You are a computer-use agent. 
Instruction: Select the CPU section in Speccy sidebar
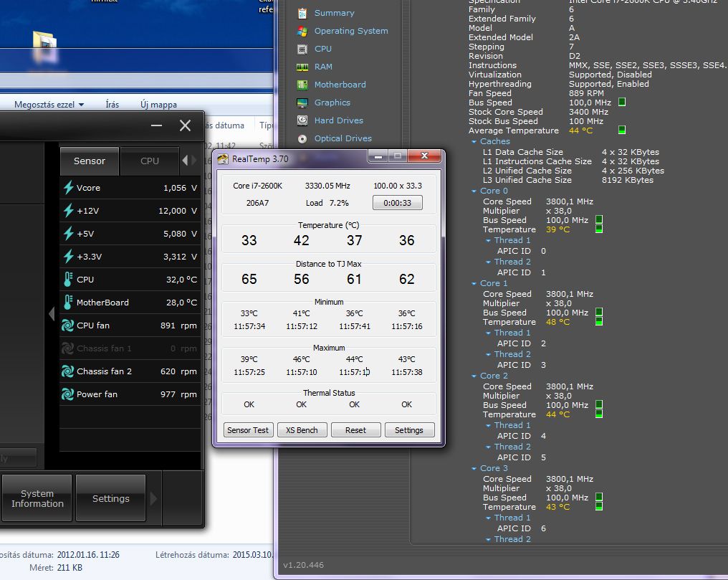pos(322,49)
